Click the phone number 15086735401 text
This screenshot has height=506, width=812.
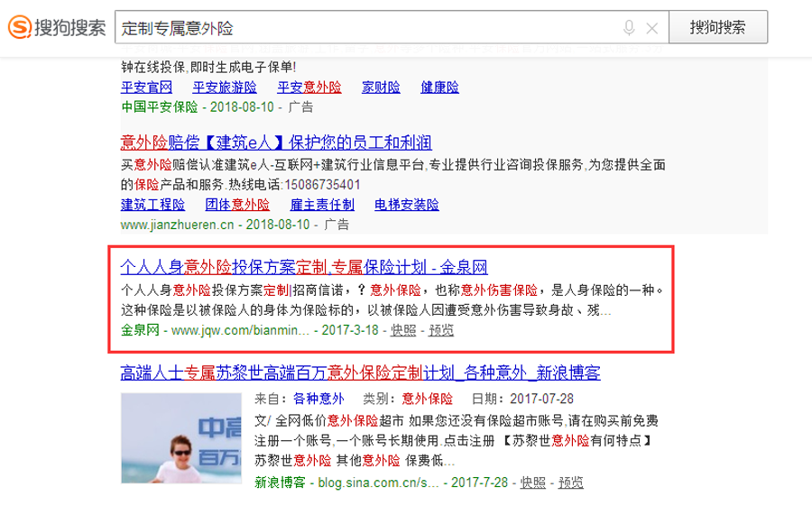point(322,185)
